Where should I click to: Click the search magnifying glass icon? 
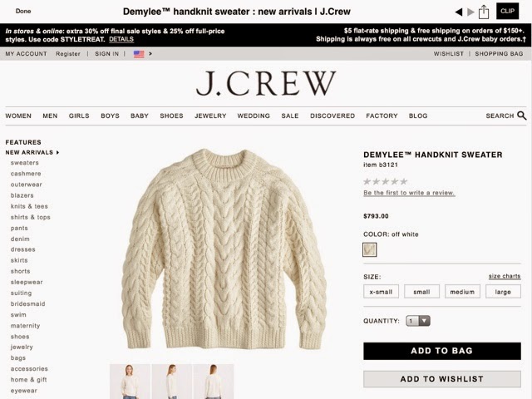[522, 116]
